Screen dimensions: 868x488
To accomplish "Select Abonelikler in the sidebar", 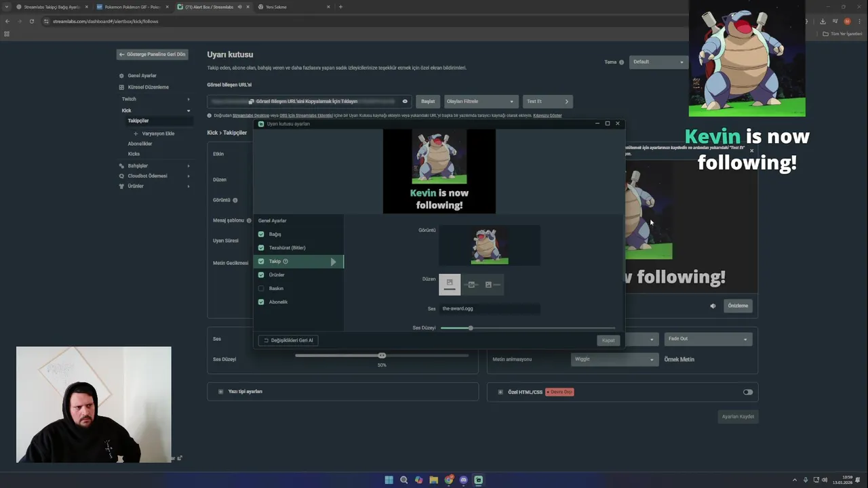I will coord(140,144).
